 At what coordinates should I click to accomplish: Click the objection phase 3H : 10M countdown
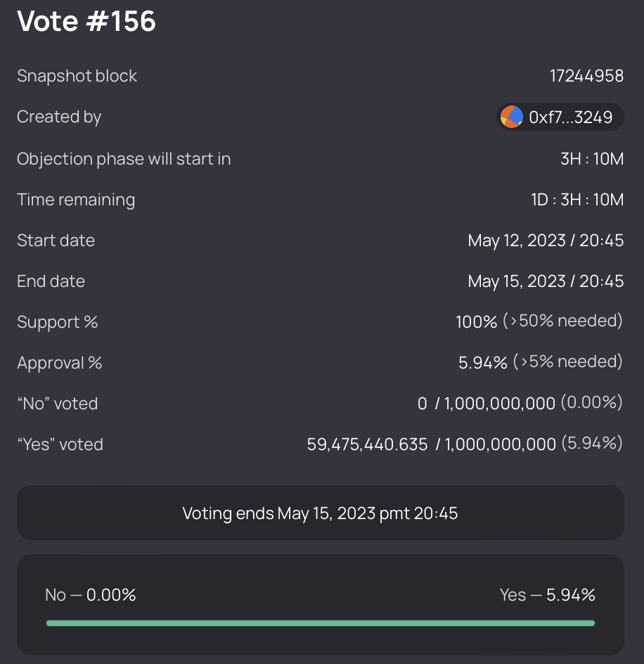591,159
